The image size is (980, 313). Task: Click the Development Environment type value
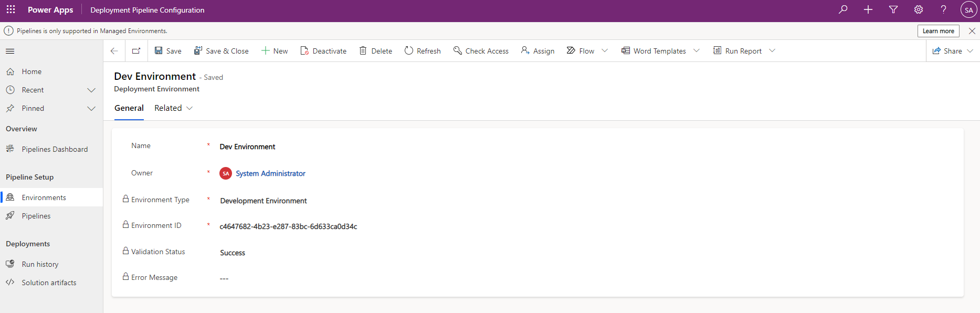pyautogui.click(x=264, y=201)
